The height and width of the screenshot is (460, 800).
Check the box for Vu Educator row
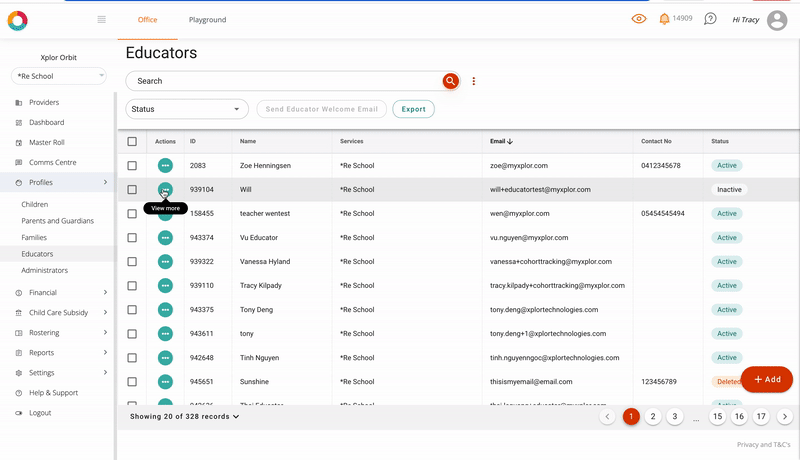(x=132, y=238)
